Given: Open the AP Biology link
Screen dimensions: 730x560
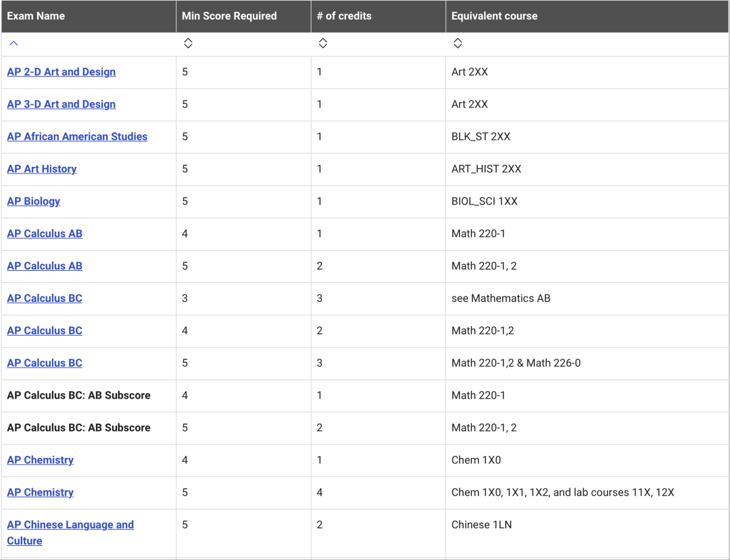Looking at the screenshot, I should [x=34, y=201].
